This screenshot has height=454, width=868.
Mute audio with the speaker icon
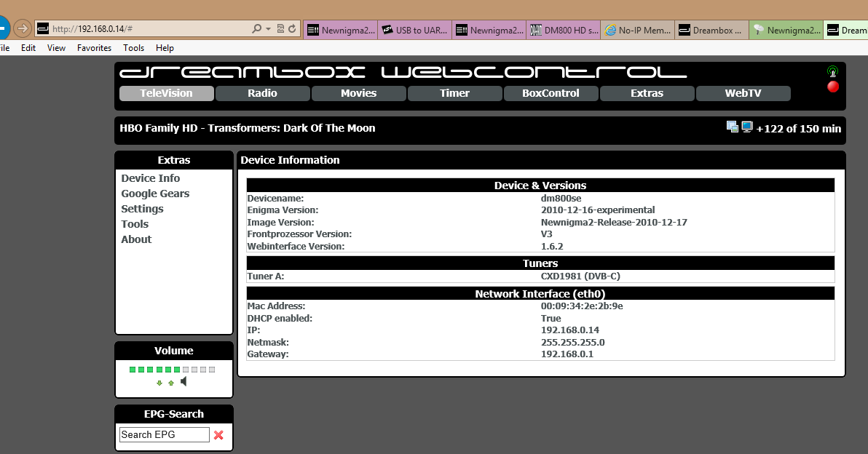pyautogui.click(x=184, y=381)
